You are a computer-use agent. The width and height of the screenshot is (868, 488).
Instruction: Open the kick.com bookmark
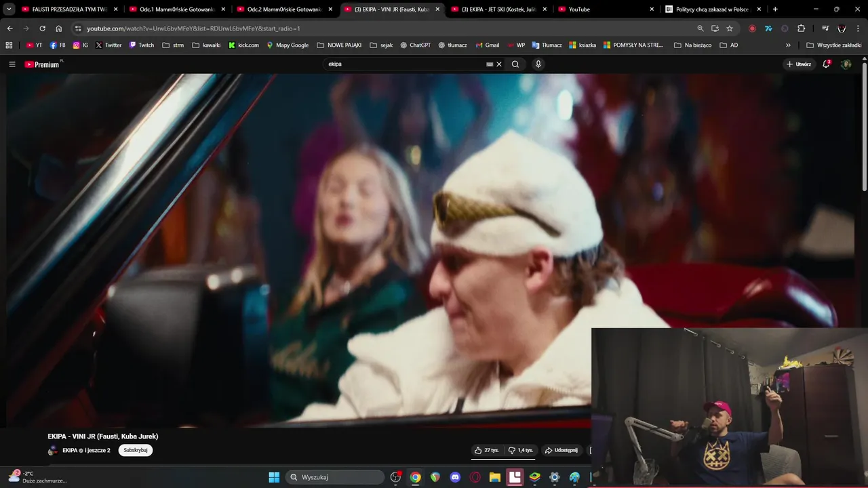coord(243,45)
